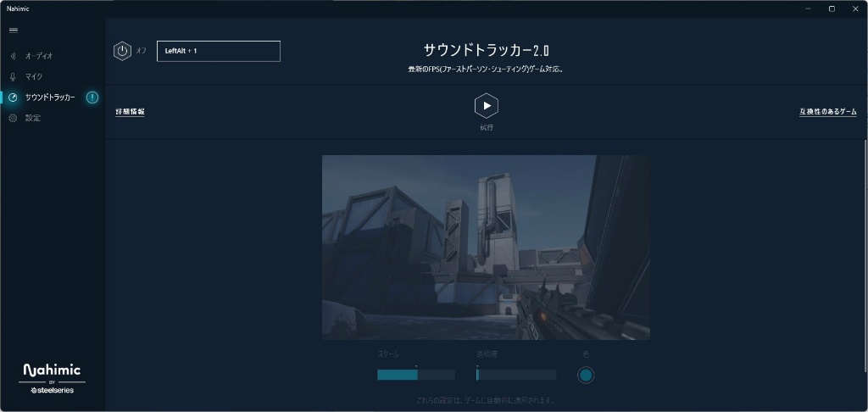Open the 詳細情報 link

[130, 112]
